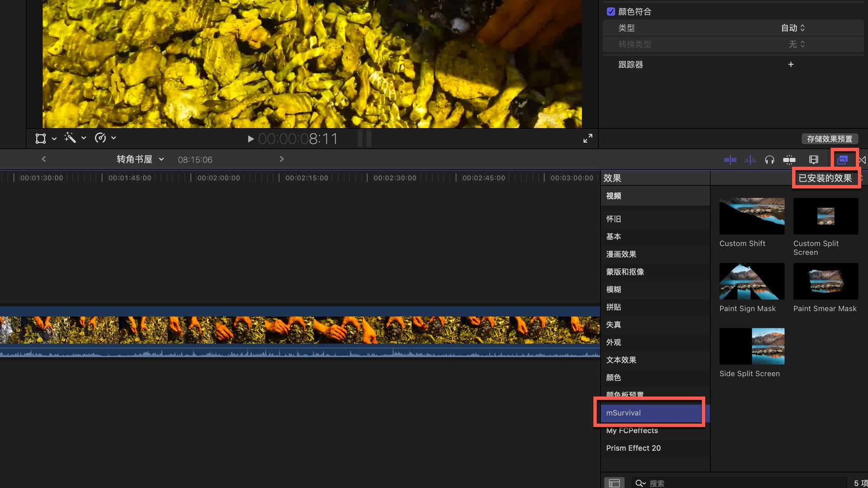
Task: Click the effects 搜索 search field
Action: pyautogui.click(x=739, y=483)
